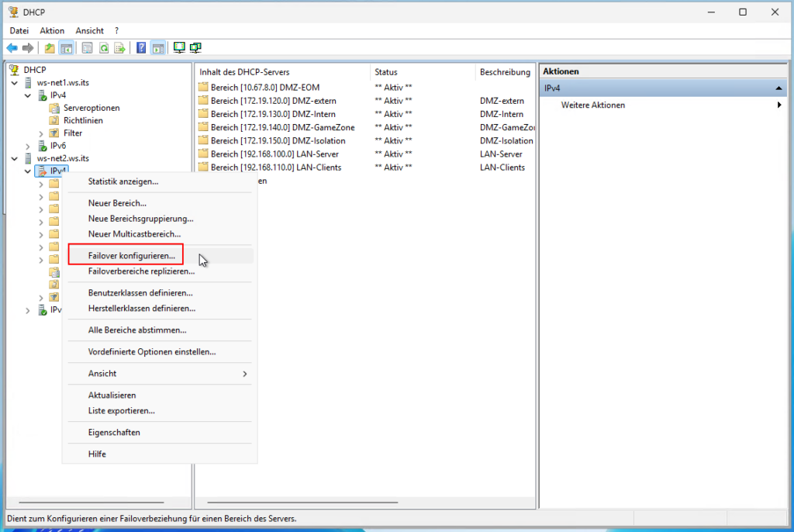Click the single monitor server toolbar icon
Image resolution: width=794 pixels, height=532 pixels.
[x=179, y=48]
